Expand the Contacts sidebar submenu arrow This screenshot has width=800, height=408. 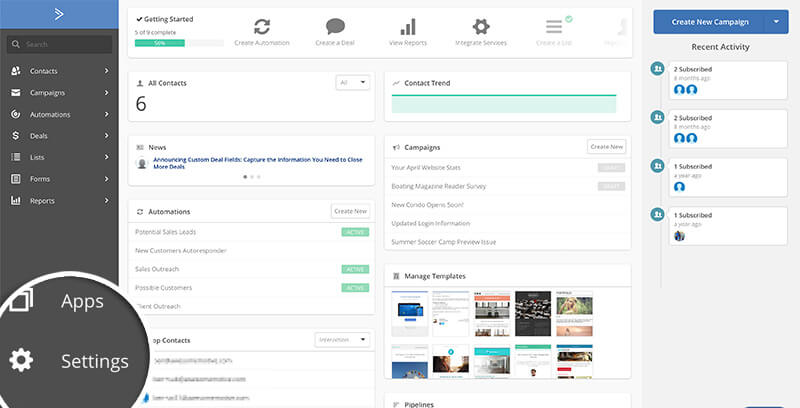tap(107, 71)
